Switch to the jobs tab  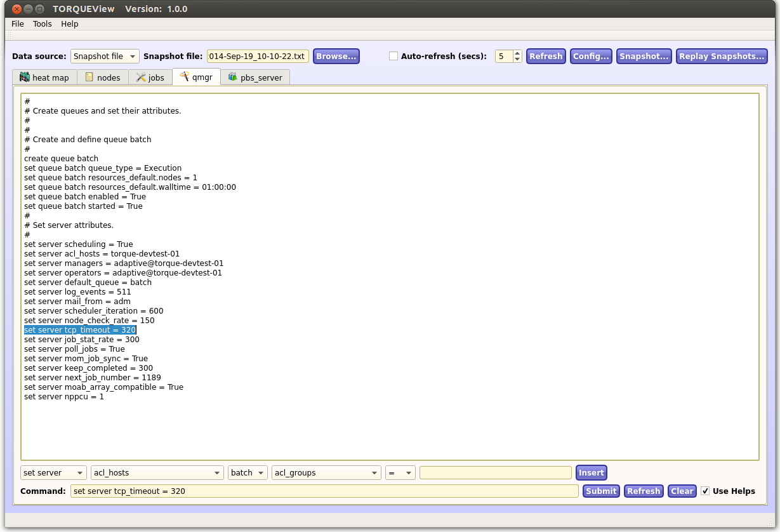150,77
